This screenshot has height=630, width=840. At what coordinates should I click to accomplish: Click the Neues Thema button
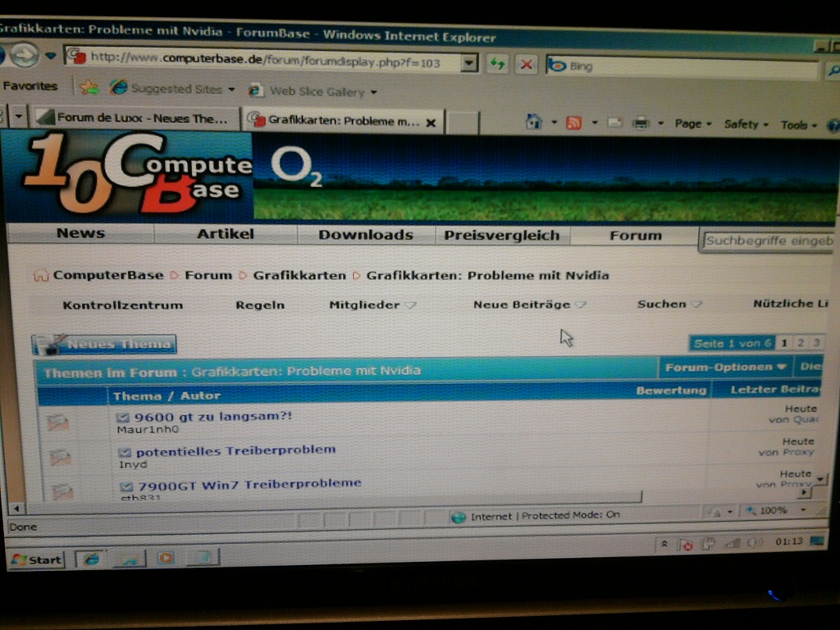(x=104, y=344)
